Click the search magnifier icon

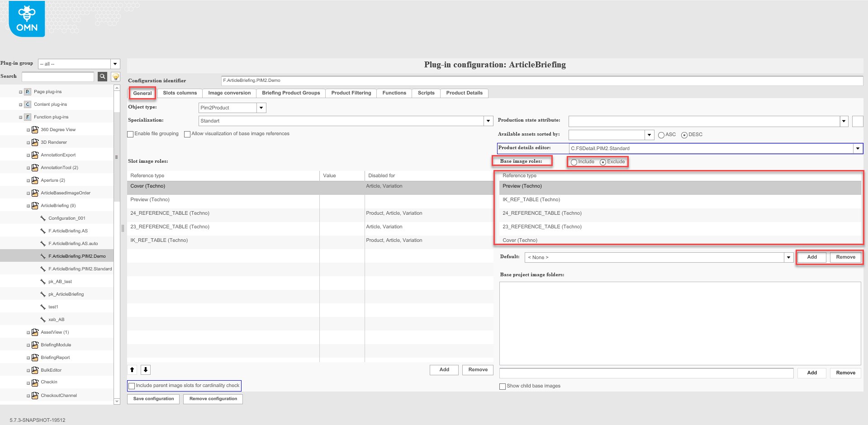coord(102,76)
